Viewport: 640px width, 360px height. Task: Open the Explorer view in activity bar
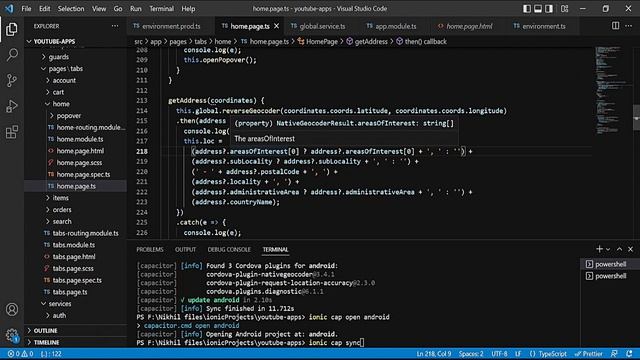tap(12, 29)
